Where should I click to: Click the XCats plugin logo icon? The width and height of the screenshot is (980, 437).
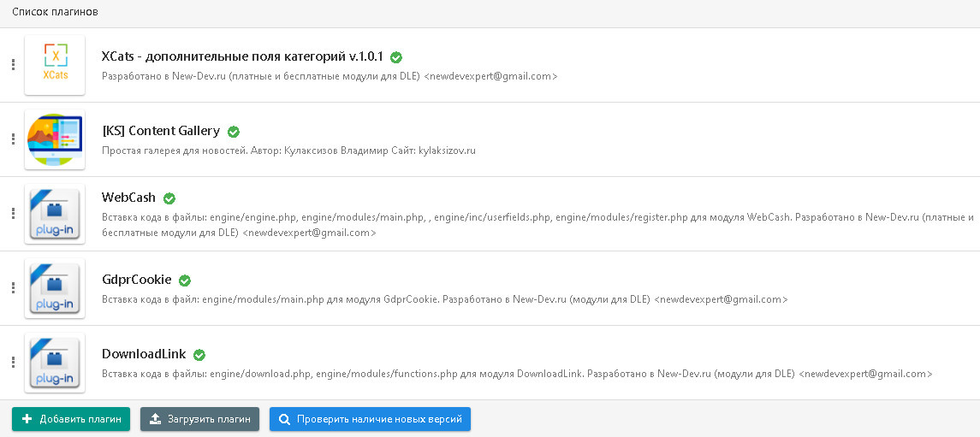pyautogui.click(x=55, y=65)
